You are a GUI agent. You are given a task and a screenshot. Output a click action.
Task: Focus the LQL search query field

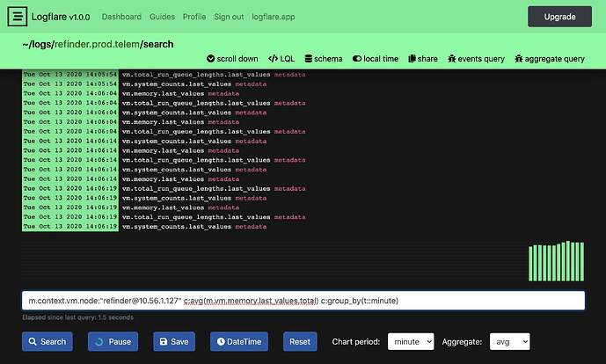tap(303, 301)
